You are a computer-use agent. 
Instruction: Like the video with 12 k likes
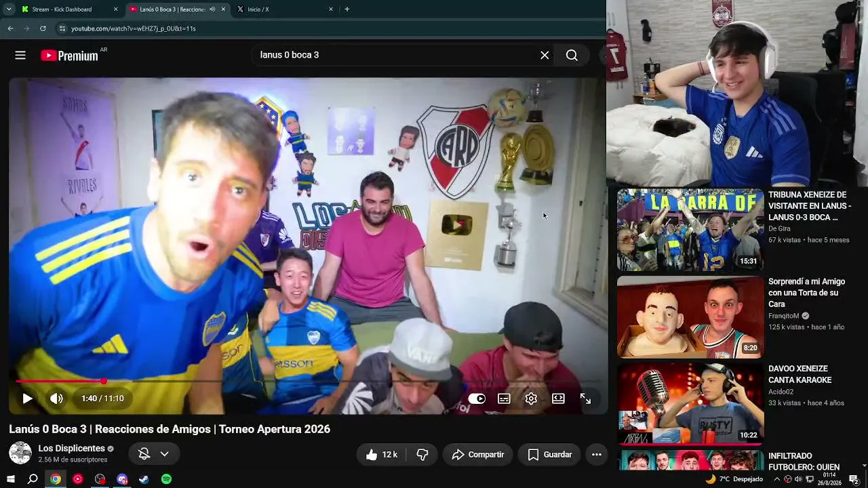click(x=381, y=455)
